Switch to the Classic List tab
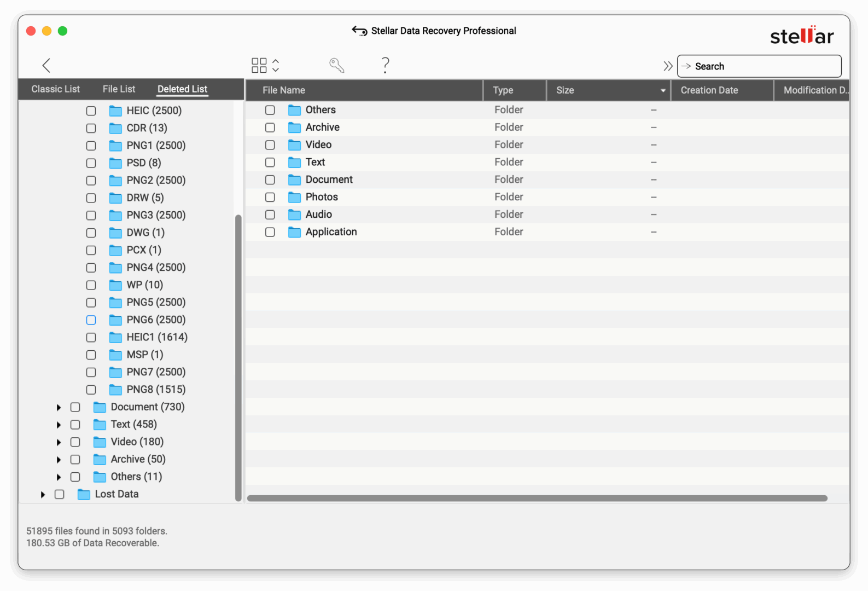The image size is (868, 591). 56,89
